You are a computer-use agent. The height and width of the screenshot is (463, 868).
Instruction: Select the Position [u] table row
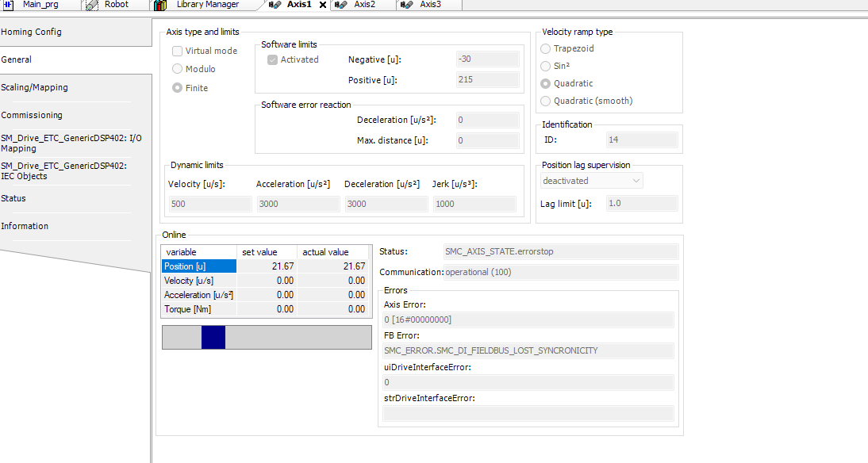198,266
